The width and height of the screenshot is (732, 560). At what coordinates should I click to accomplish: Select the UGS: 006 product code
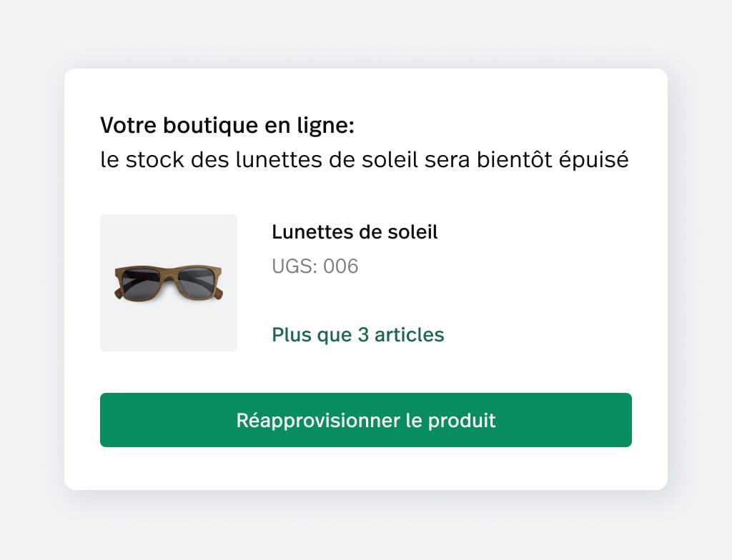(315, 266)
